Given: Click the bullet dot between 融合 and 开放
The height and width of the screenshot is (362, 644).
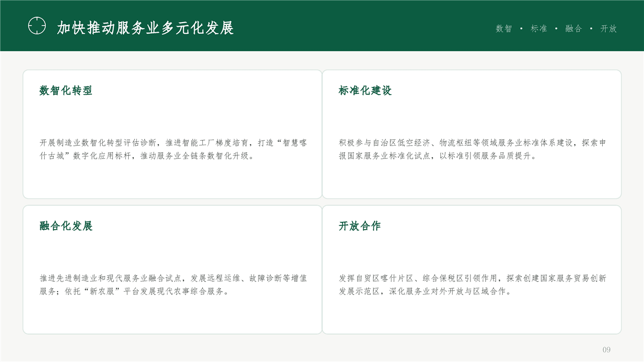Looking at the screenshot, I should coord(591,29).
